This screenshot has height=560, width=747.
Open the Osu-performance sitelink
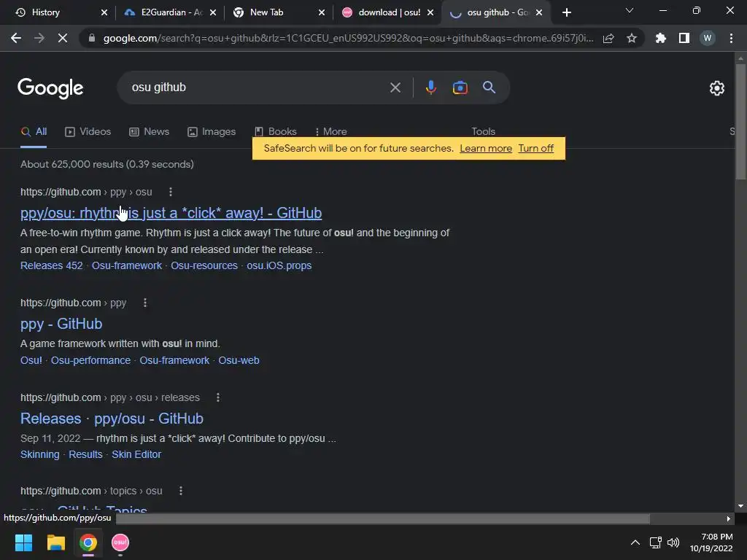coord(90,360)
